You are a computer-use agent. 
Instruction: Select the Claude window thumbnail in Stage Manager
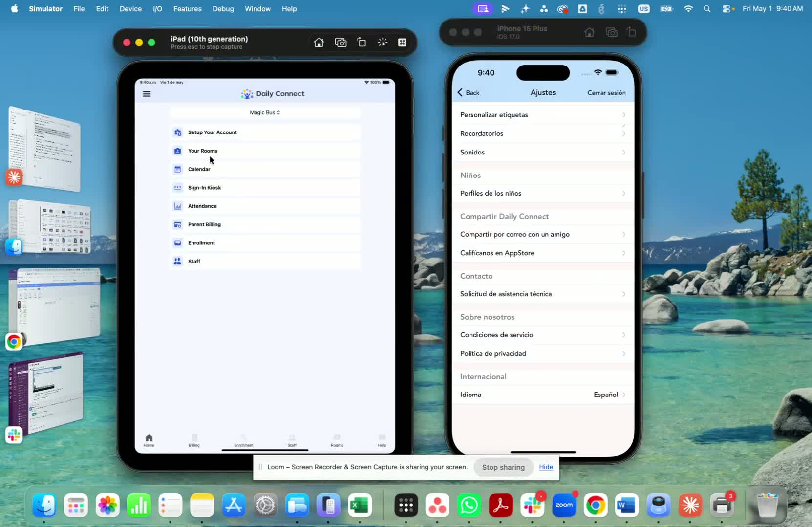[x=45, y=148]
